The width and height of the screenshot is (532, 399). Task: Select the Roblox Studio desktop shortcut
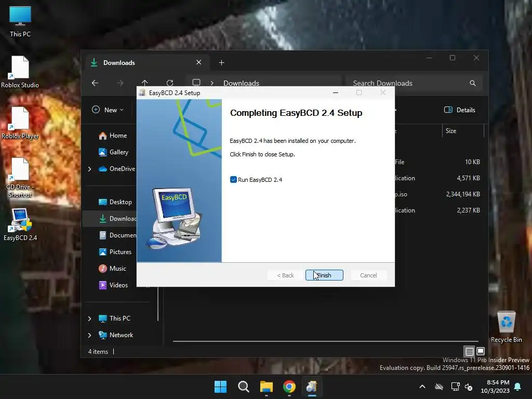(20, 72)
